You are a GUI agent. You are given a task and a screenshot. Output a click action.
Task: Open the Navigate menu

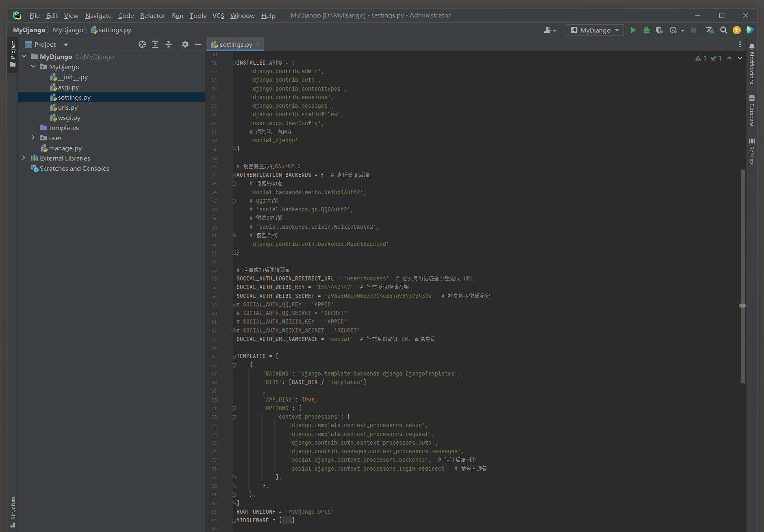point(98,15)
